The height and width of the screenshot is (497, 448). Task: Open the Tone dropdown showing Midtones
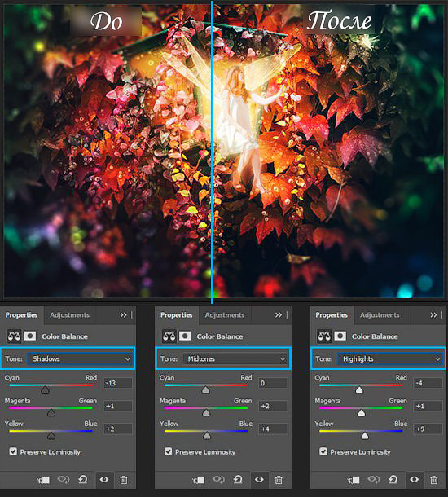(x=235, y=358)
